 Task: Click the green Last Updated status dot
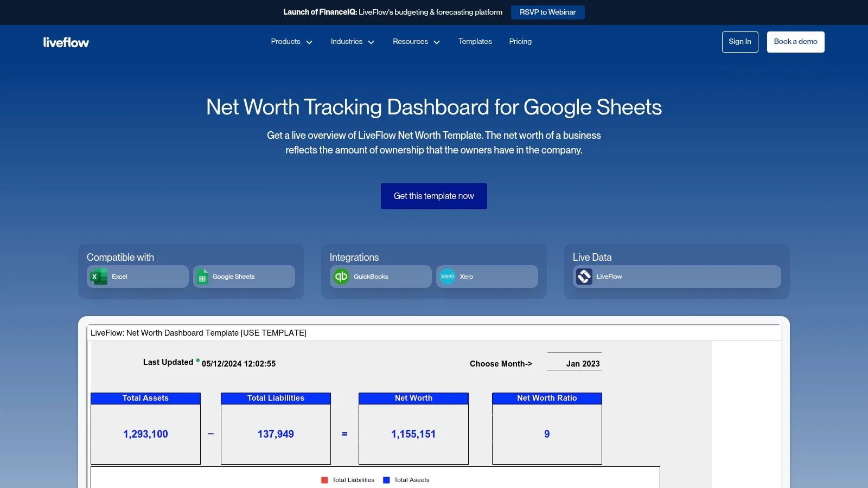pos(197,360)
